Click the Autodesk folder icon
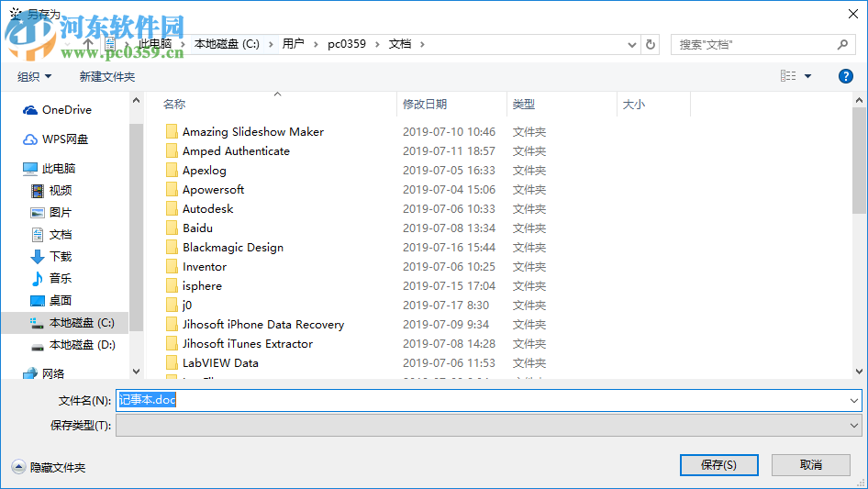Image resolution: width=868 pixels, height=489 pixels. (x=172, y=209)
